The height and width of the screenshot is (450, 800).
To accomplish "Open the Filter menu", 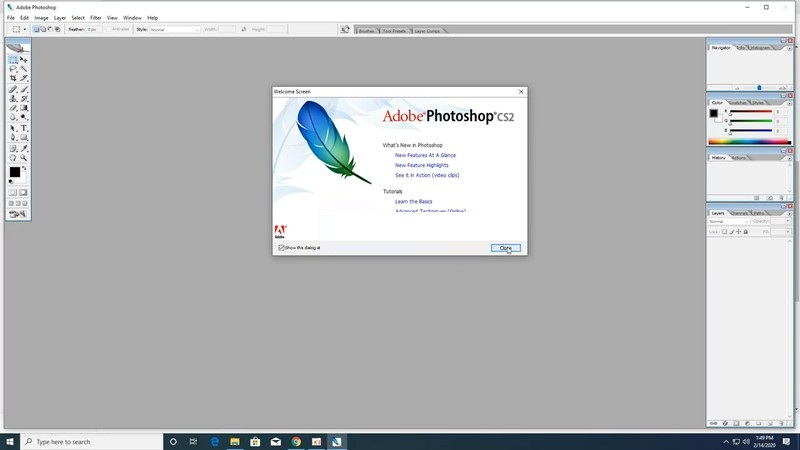I will [x=95, y=18].
